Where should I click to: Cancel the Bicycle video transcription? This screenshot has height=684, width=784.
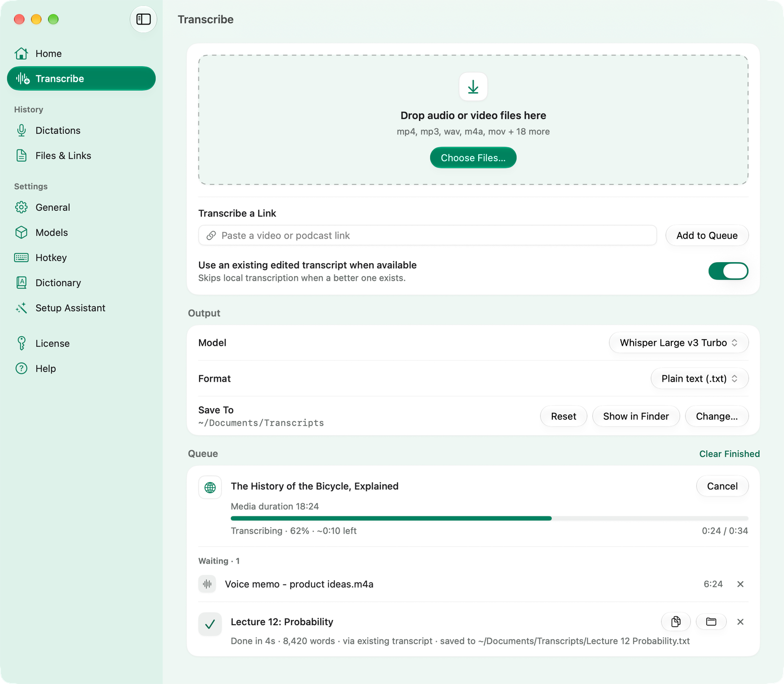722,486
